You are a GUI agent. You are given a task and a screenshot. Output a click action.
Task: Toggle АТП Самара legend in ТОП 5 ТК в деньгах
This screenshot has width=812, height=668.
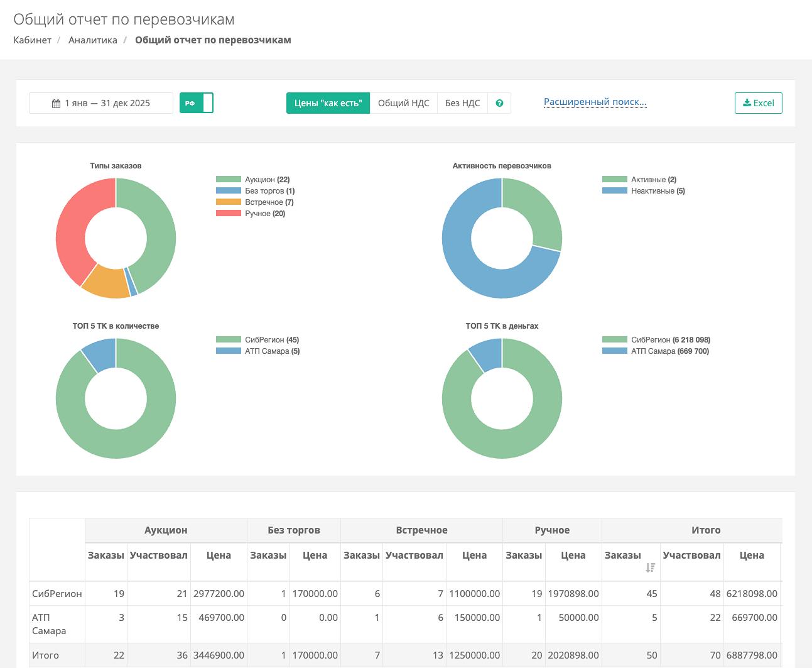pyautogui.click(x=614, y=351)
